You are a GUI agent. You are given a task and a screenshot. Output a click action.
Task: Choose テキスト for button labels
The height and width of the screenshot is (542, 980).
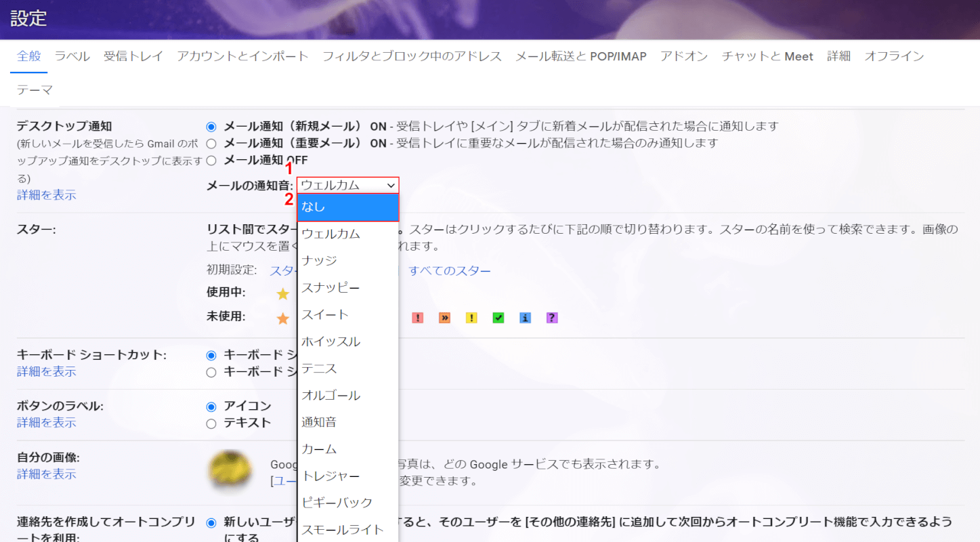tap(211, 423)
